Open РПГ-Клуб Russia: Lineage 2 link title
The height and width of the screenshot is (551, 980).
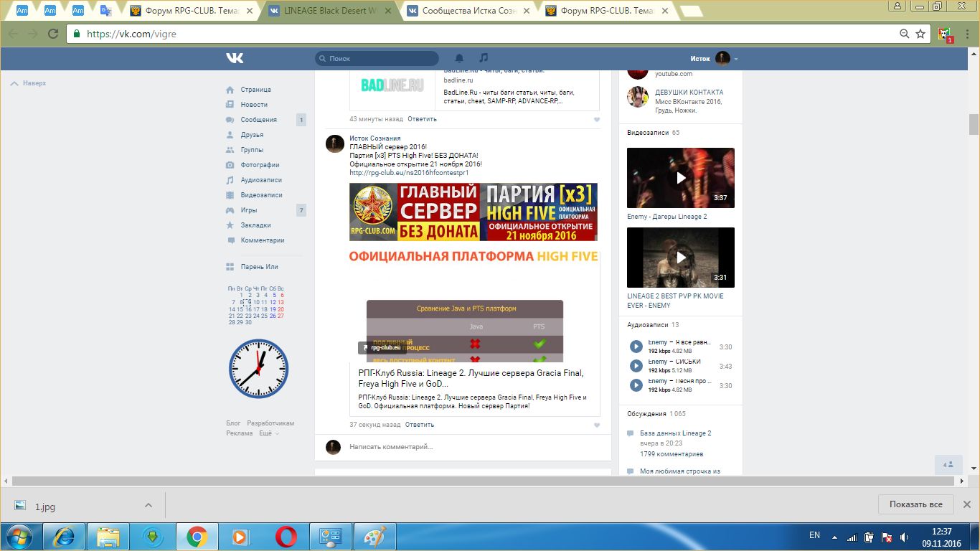471,378
